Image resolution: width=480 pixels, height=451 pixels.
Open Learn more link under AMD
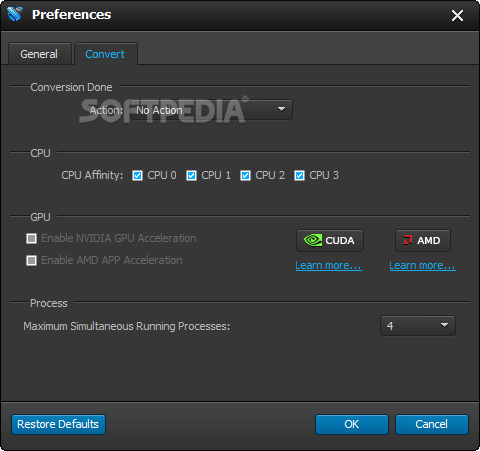(422, 265)
